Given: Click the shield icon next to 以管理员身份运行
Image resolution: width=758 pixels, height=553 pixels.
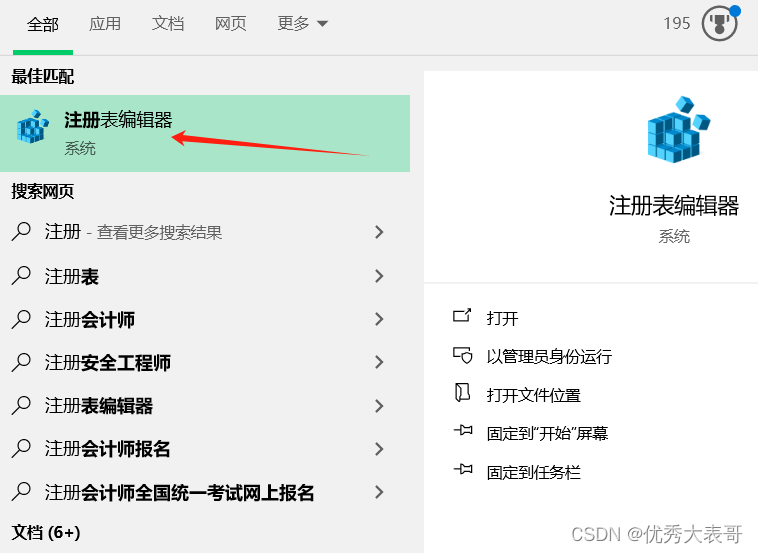Looking at the screenshot, I should [463, 355].
